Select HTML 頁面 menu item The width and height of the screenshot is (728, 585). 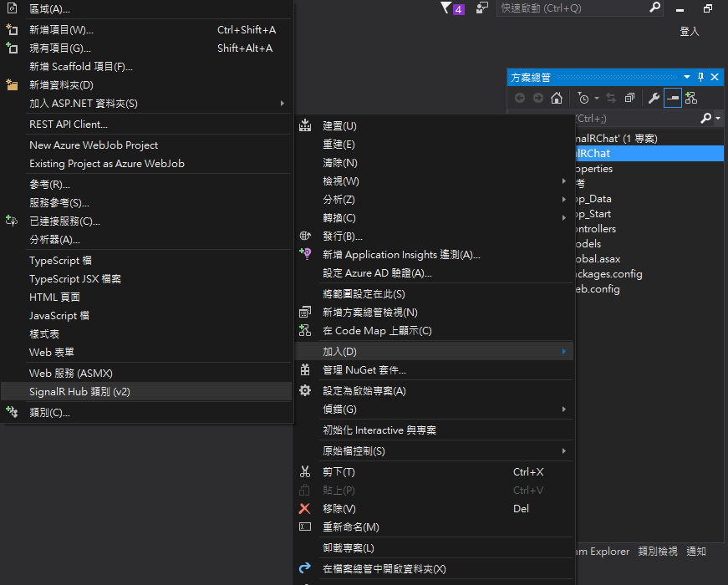[x=146, y=298]
